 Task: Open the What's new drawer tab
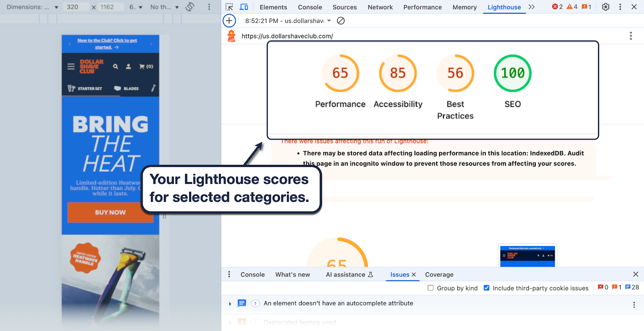coord(293,274)
